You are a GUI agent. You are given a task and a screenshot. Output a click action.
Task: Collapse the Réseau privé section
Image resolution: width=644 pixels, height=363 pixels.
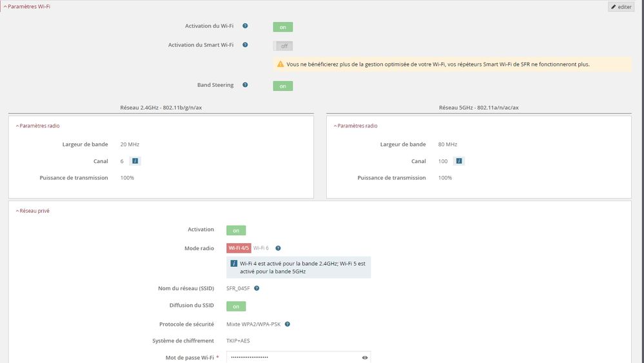(x=34, y=211)
